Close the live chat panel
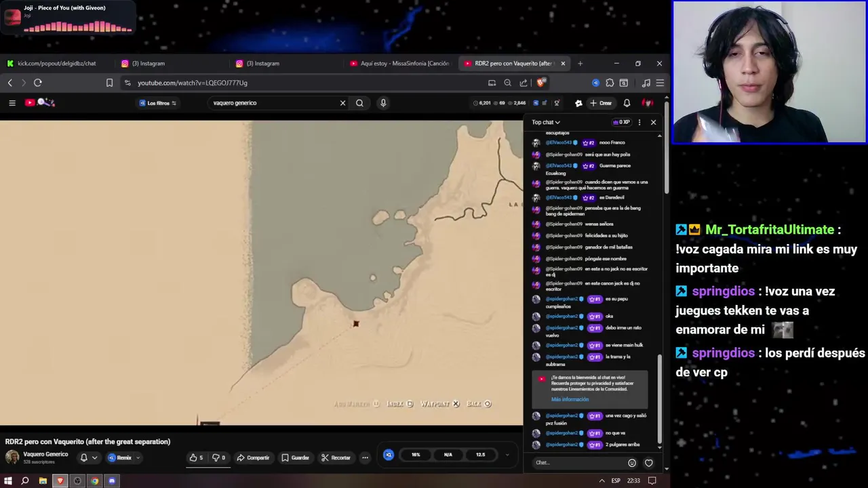 pos(653,122)
